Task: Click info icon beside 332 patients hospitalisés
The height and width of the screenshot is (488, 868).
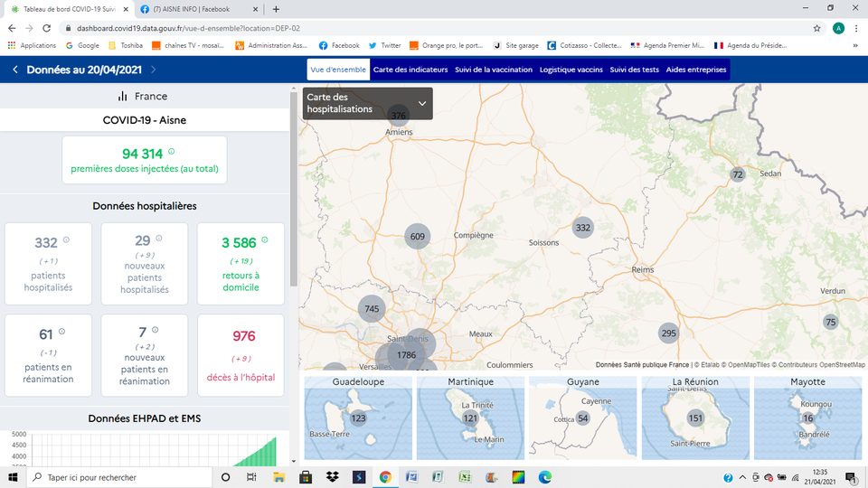Action: pos(66,240)
